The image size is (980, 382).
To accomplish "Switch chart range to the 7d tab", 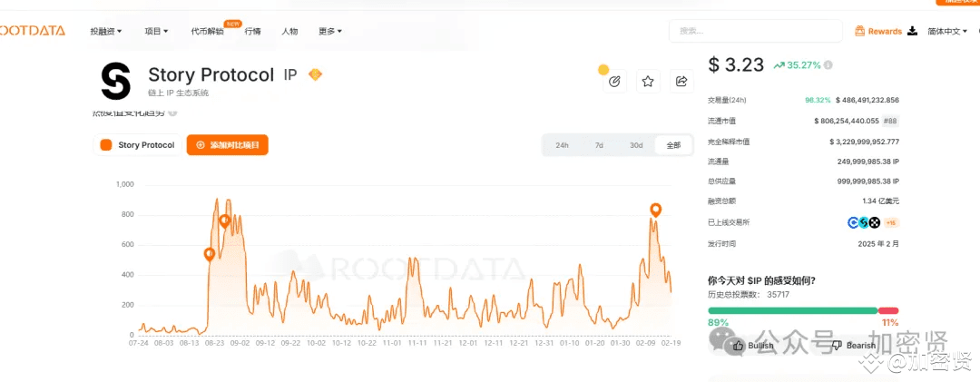I will [x=599, y=145].
